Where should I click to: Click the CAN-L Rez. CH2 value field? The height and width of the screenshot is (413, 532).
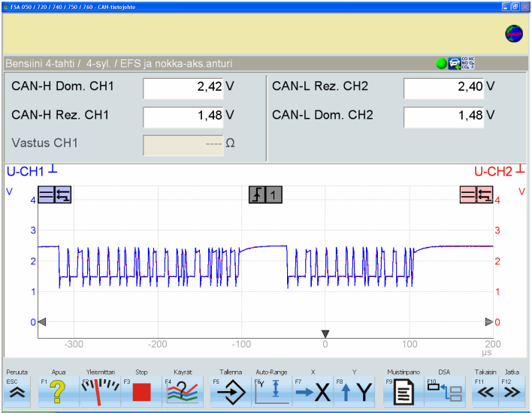pos(444,88)
